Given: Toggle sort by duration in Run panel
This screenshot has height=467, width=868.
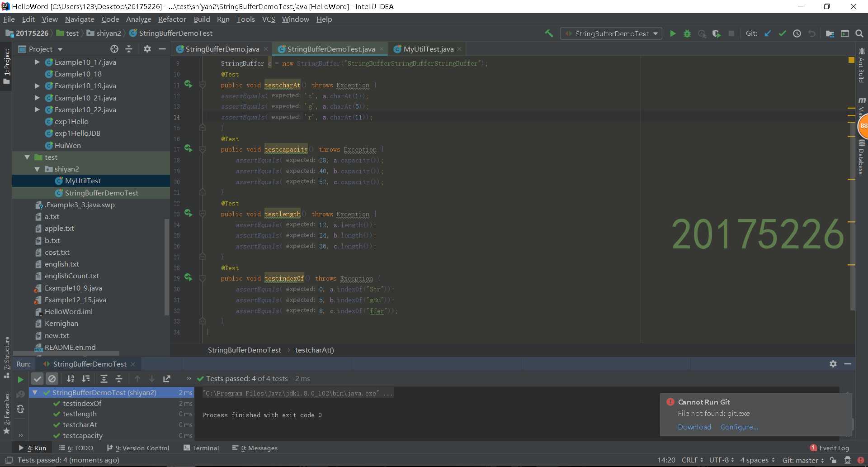Looking at the screenshot, I should [x=86, y=379].
